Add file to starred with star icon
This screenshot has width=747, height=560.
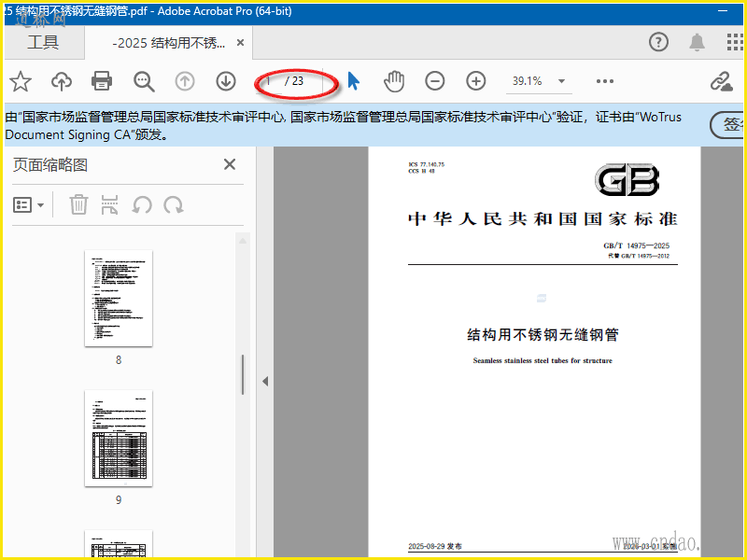click(x=21, y=81)
